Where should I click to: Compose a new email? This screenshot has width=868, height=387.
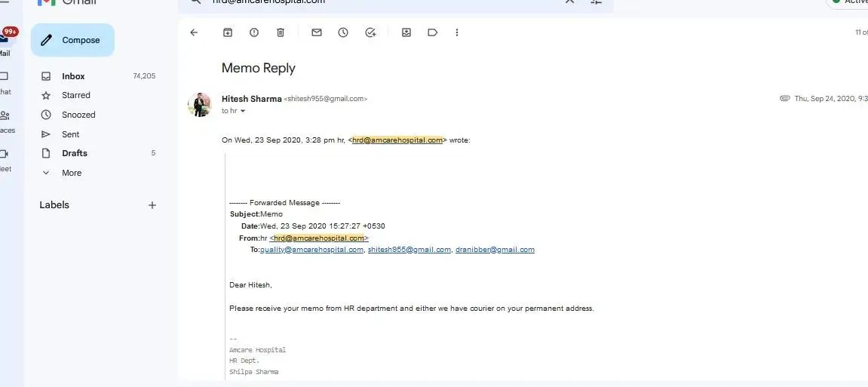[x=72, y=40]
